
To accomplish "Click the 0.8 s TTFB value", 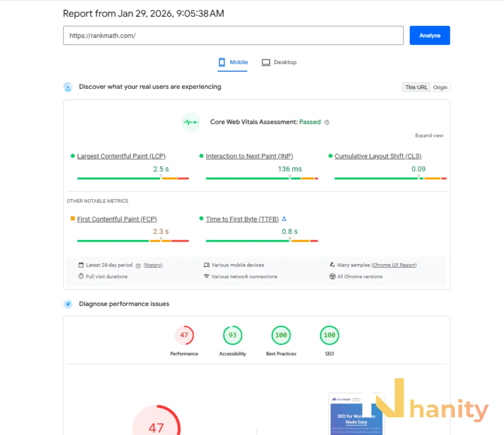I will tap(289, 232).
